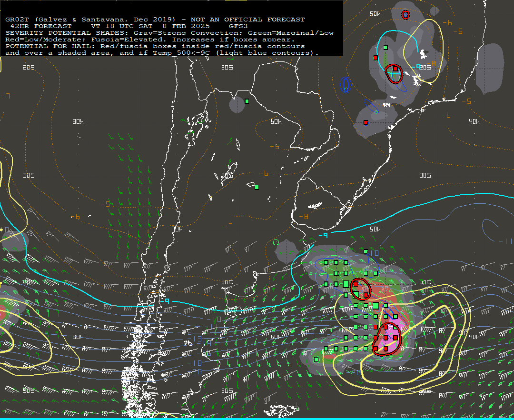This screenshot has height=420, width=514.
Task: Click the '70W' longitude label over Chile
Action: tap(178, 229)
